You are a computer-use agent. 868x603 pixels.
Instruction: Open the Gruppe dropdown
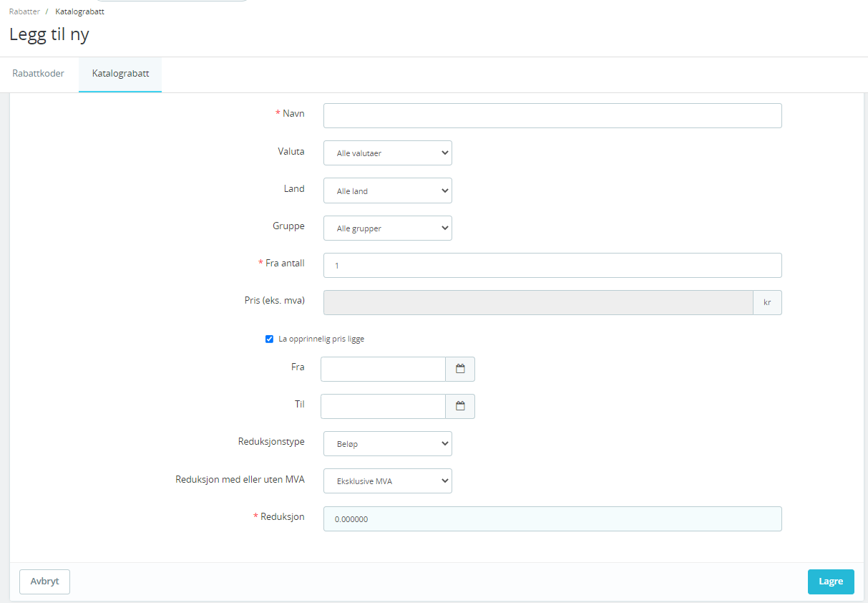pyautogui.click(x=388, y=228)
